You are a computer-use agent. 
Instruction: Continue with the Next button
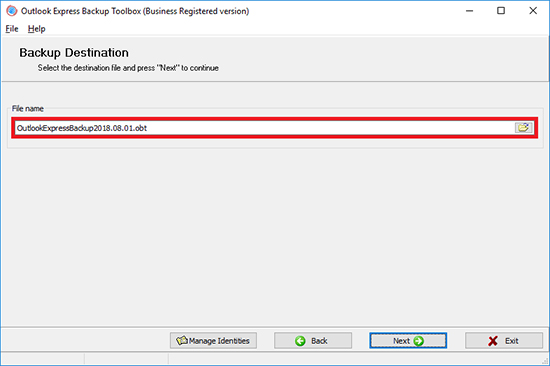(408, 340)
